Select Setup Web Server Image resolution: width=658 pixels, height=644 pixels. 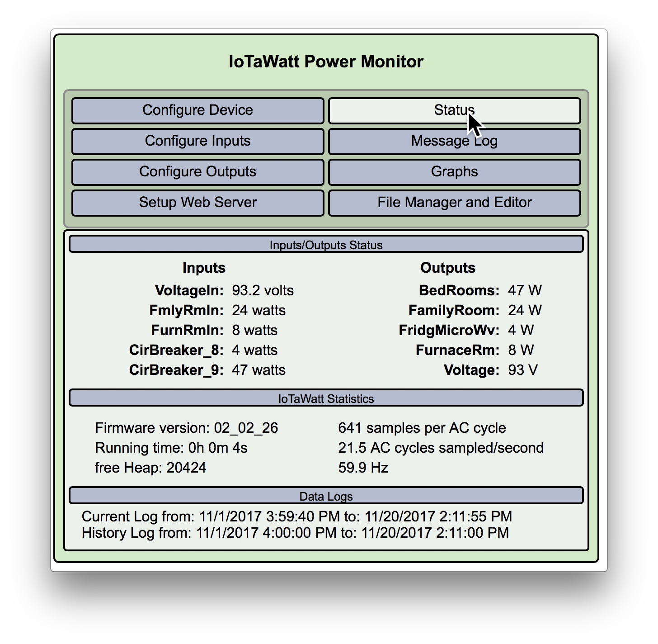point(198,203)
